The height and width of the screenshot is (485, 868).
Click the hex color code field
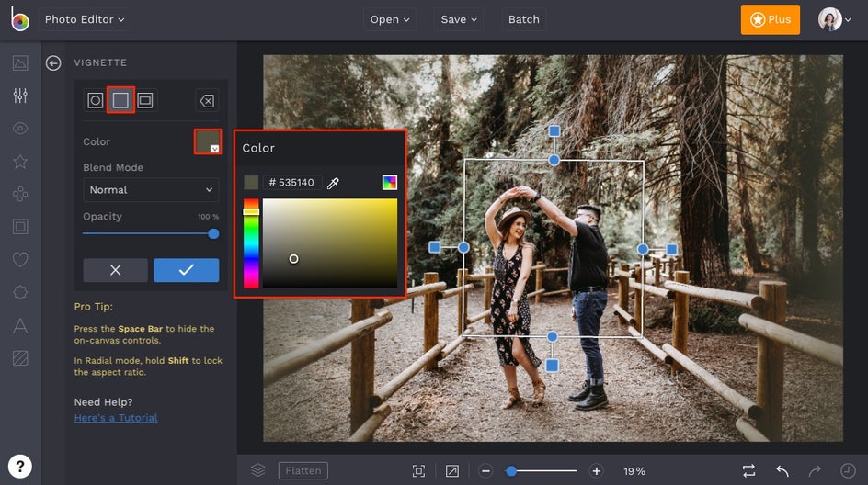click(x=291, y=183)
